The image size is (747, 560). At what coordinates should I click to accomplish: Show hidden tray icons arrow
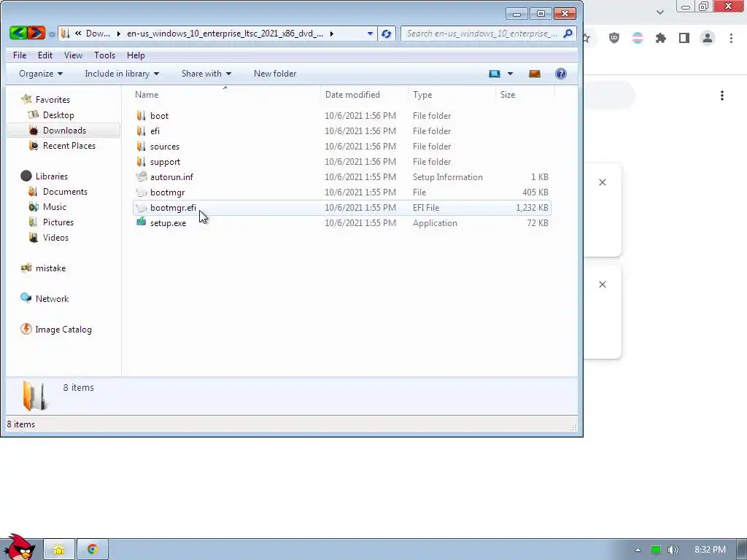pos(638,550)
